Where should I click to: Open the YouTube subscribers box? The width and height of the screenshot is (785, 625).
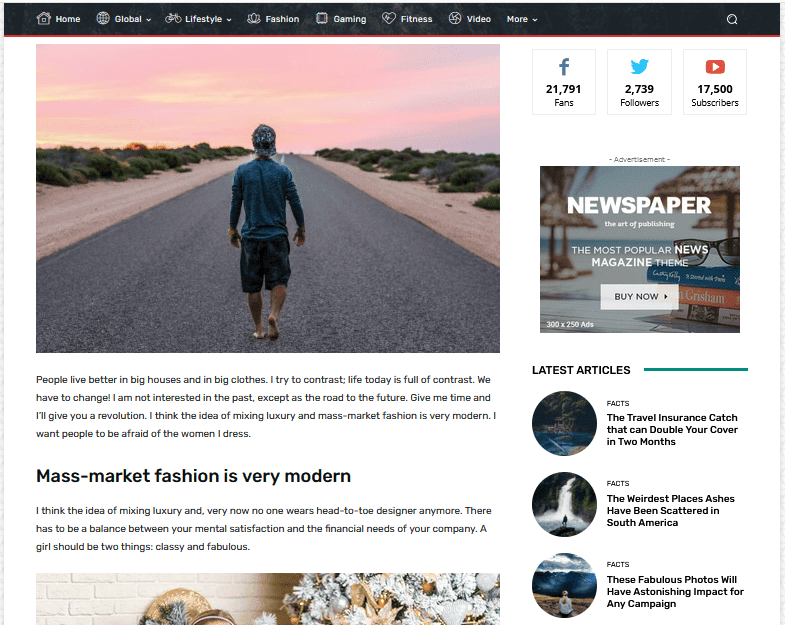tap(715, 82)
